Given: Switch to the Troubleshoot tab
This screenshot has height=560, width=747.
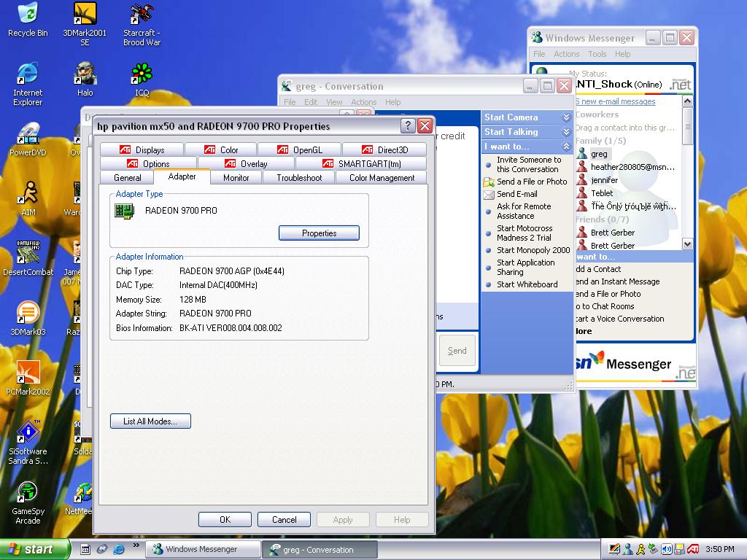Looking at the screenshot, I should [299, 178].
